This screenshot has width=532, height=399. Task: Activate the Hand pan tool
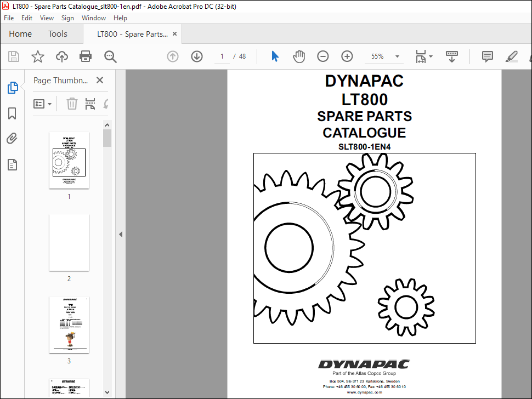point(299,56)
